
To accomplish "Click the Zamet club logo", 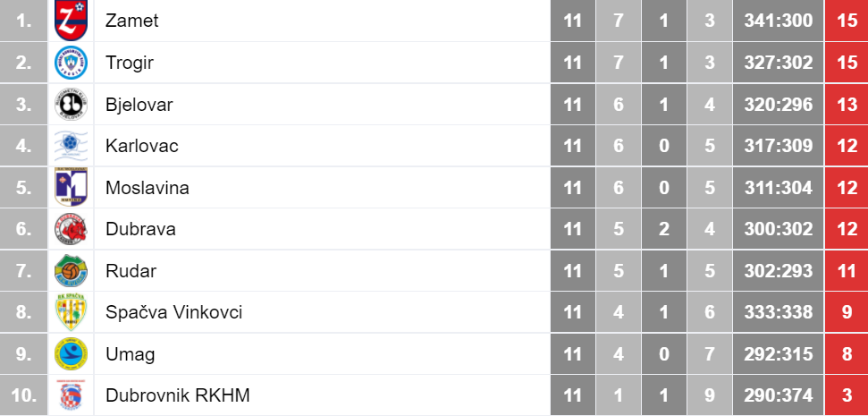I will tap(71, 21).
